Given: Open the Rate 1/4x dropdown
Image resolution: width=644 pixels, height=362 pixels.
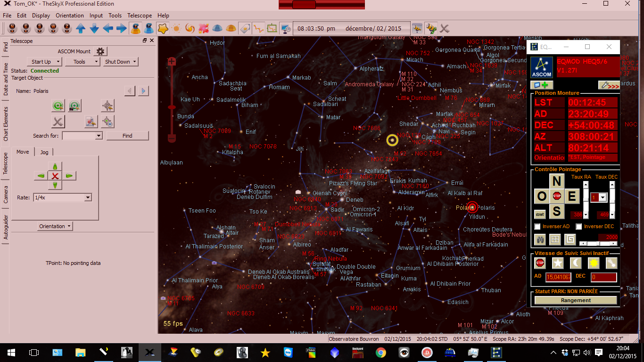Looking at the screenshot, I should click(88, 197).
